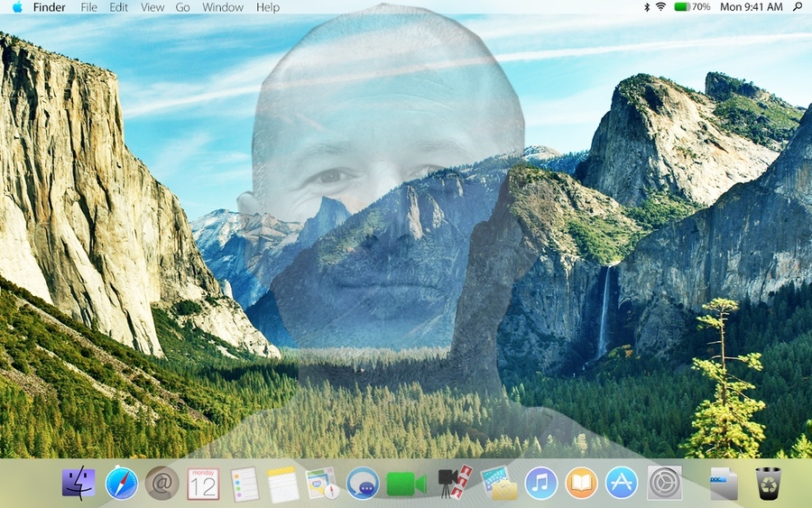Image resolution: width=812 pixels, height=508 pixels.
Task: Launch the Maps icon in dock
Action: (x=322, y=484)
